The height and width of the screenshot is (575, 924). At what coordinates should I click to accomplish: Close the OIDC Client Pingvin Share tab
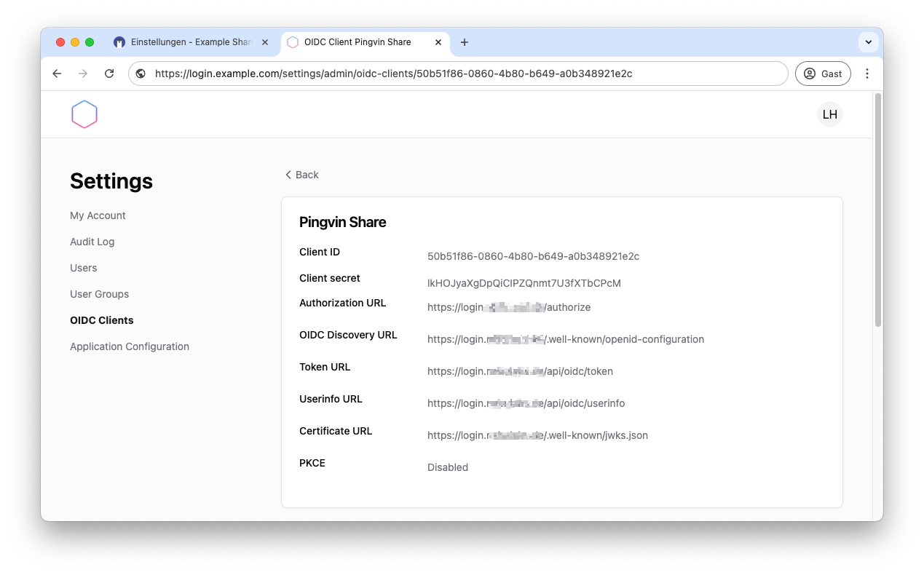tap(438, 42)
